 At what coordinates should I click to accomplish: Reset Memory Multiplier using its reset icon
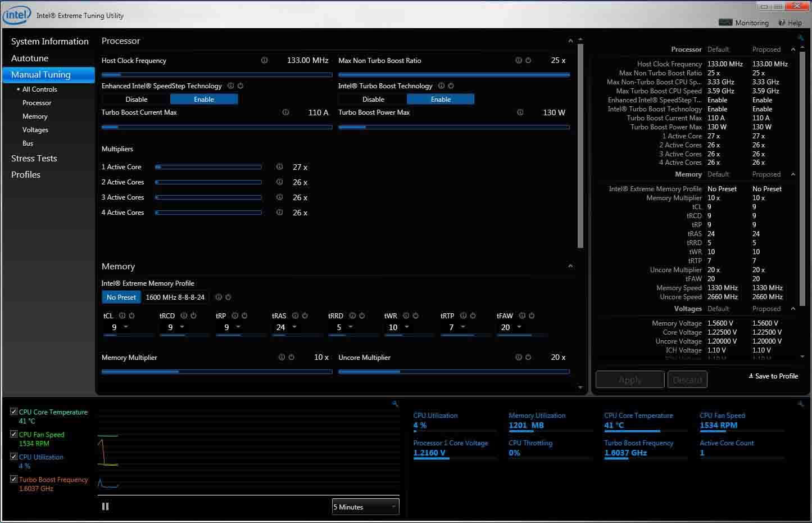point(291,357)
